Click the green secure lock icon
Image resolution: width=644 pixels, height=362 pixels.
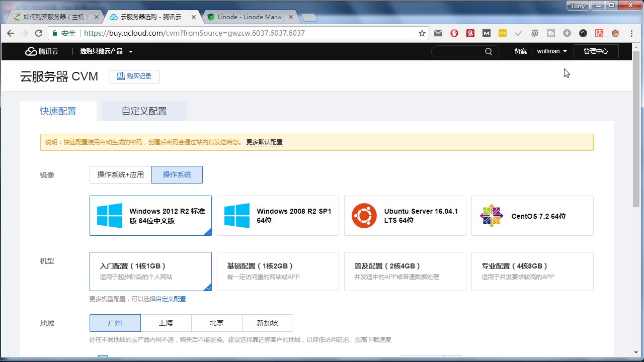click(x=55, y=33)
